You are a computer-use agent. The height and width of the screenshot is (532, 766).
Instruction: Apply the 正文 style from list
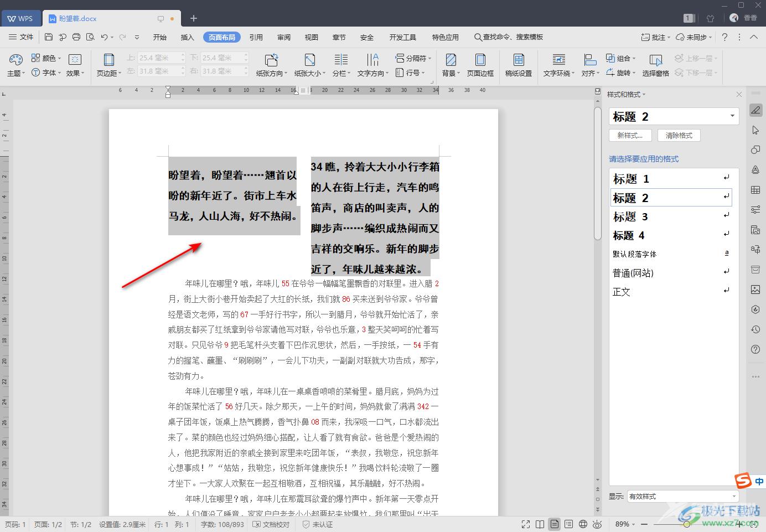(x=671, y=292)
